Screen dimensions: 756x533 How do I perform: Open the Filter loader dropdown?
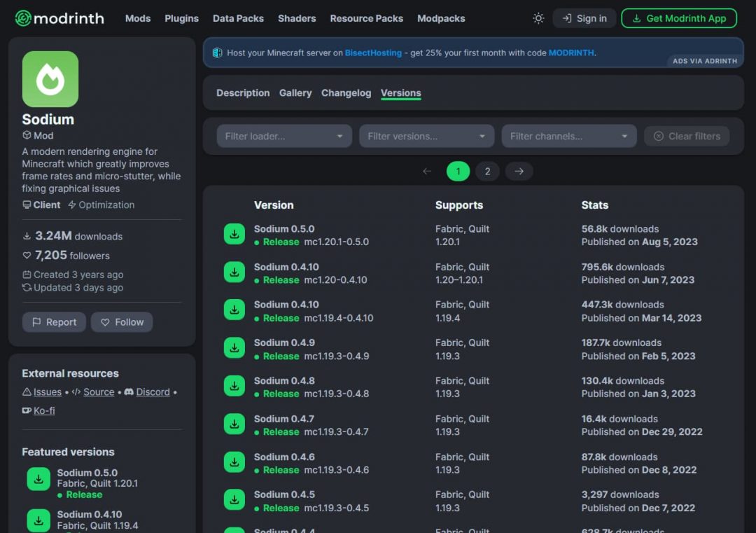tap(283, 136)
